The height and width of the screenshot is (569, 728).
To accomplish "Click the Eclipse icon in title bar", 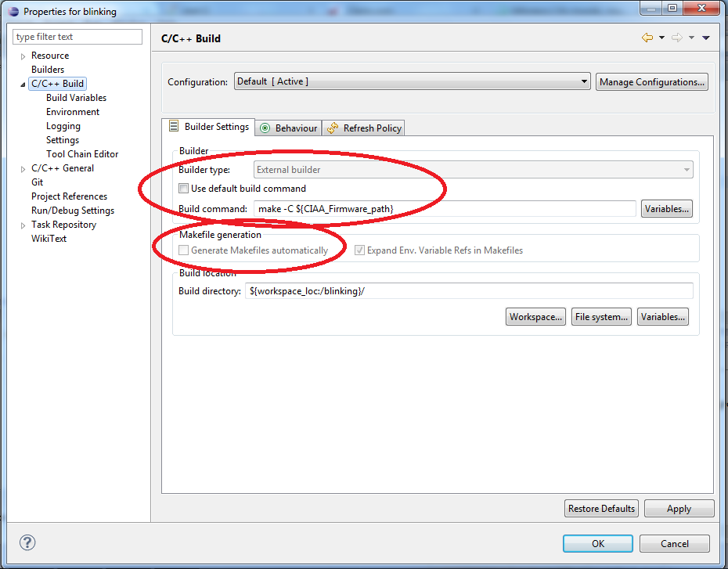I will click(x=13, y=11).
